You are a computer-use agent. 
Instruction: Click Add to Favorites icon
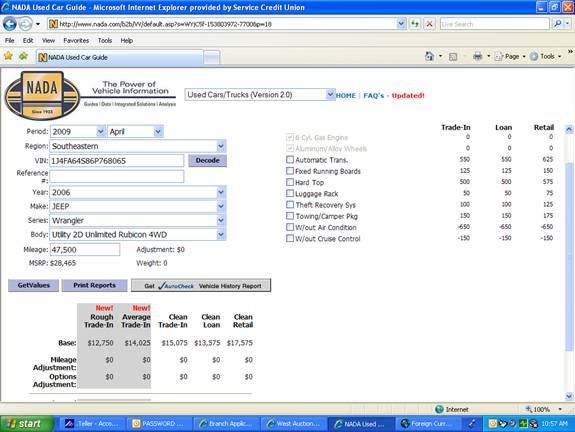click(23, 56)
